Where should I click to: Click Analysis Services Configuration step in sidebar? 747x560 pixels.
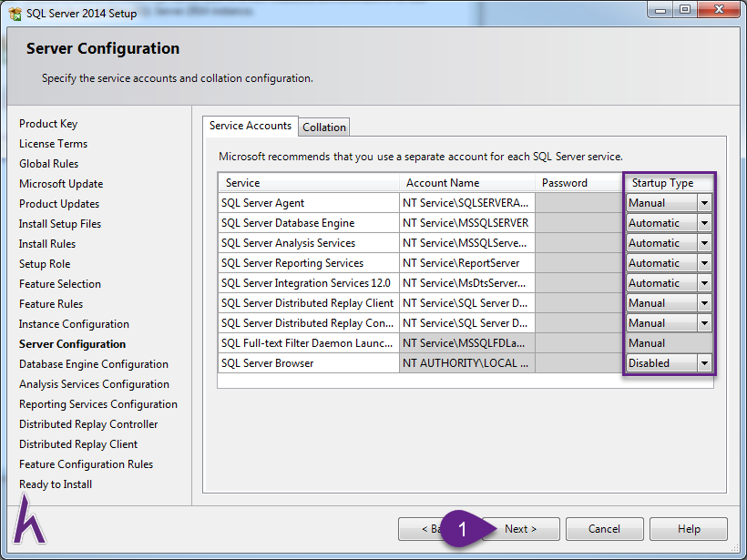tap(95, 384)
